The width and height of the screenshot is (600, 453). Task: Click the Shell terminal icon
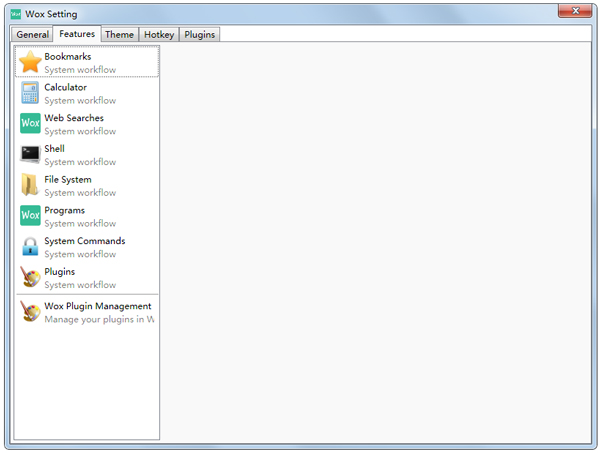30,155
